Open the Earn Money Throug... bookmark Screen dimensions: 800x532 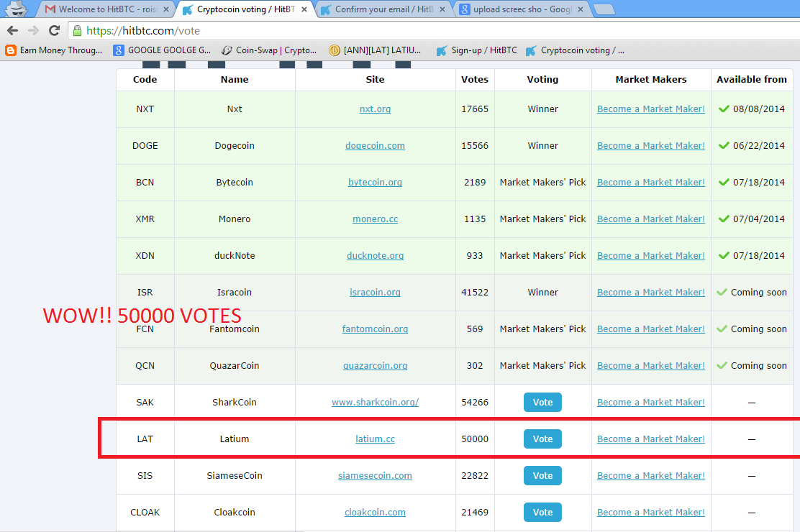(x=53, y=50)
